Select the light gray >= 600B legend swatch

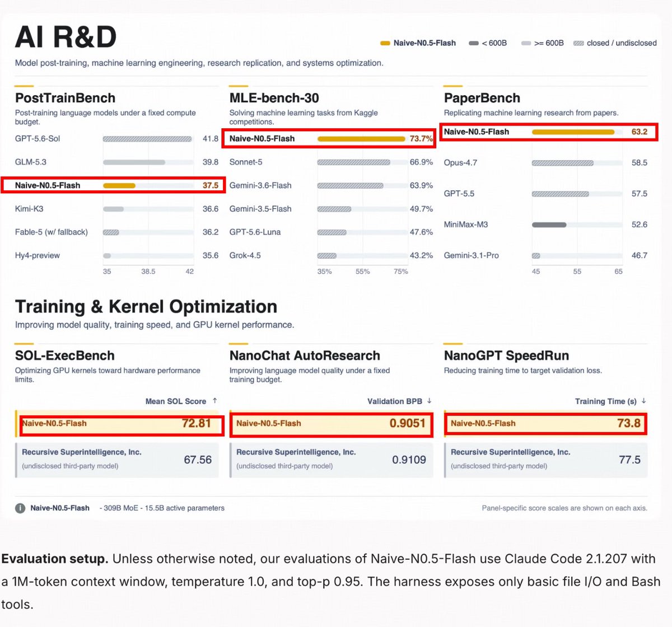pyautogui.click(x=526, y=43)
